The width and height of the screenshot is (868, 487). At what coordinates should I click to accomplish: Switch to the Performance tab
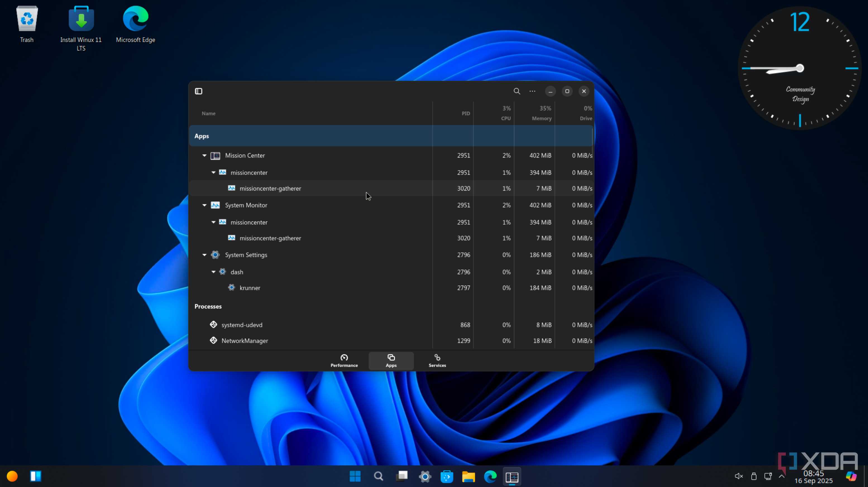point(344,361)
